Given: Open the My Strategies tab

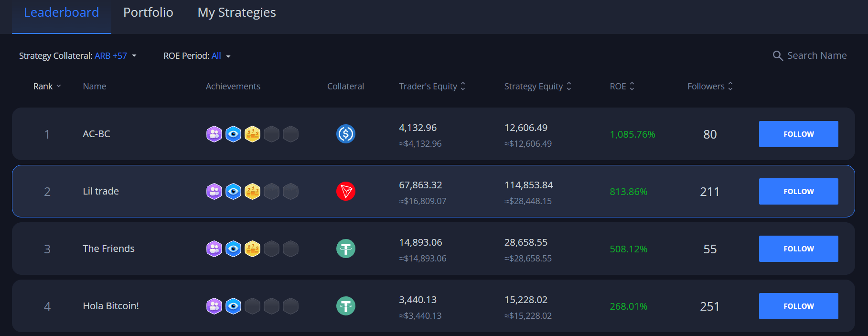Looking at the screenshot, I should tap(236, 12).
